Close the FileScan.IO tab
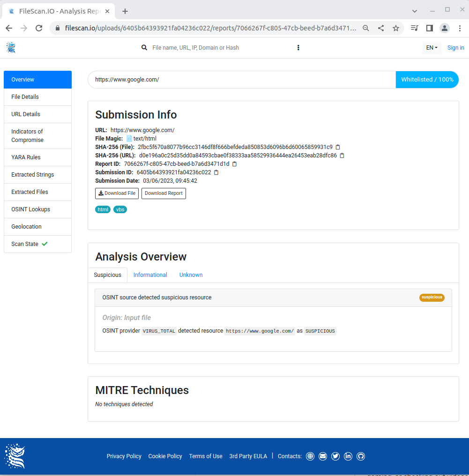 point(107,11)
